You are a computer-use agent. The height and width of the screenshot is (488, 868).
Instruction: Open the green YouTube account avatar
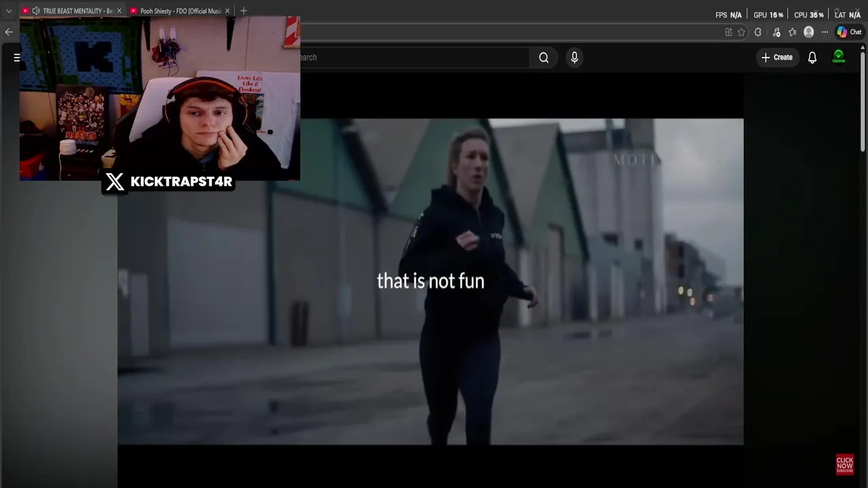[x=839, y=57]
